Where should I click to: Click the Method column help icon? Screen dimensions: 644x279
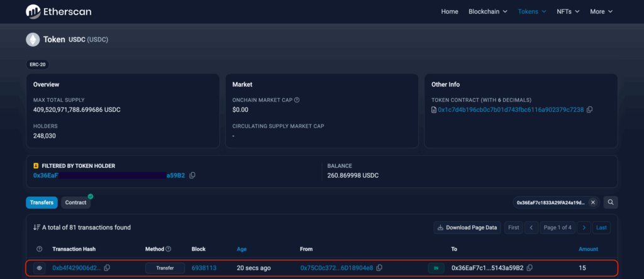click(169, 249)
